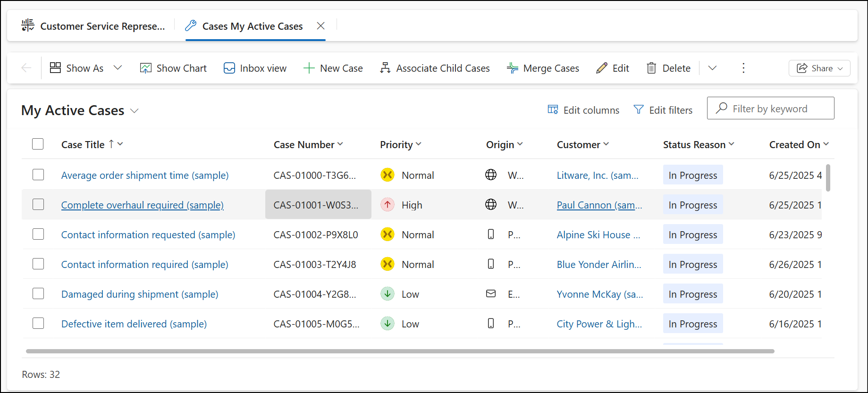Click the back arrow icon
868x393 pixels.
[26, 68]
